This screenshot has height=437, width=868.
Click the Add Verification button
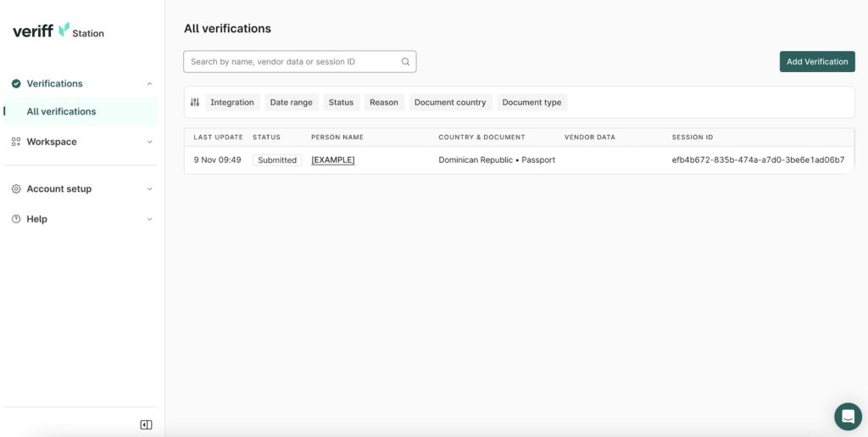click(817, 61)
